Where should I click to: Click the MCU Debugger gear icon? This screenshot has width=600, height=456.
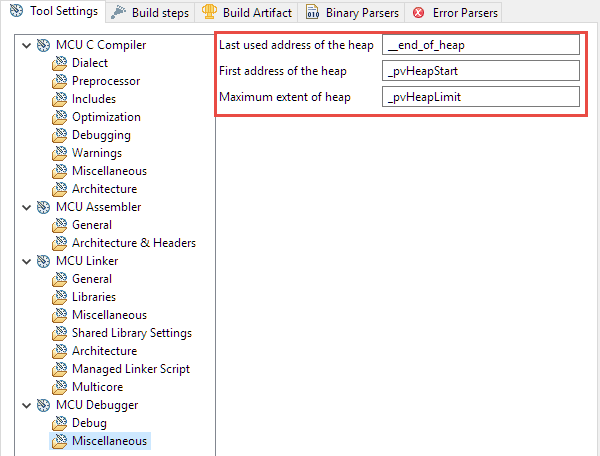(43, 405)
